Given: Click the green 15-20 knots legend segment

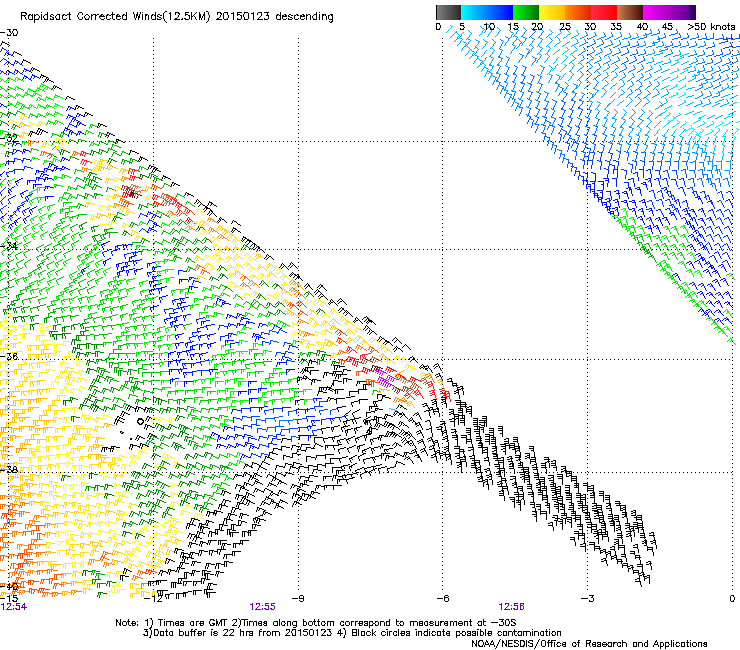Looking at the screenshot, I should pos(526,12).
